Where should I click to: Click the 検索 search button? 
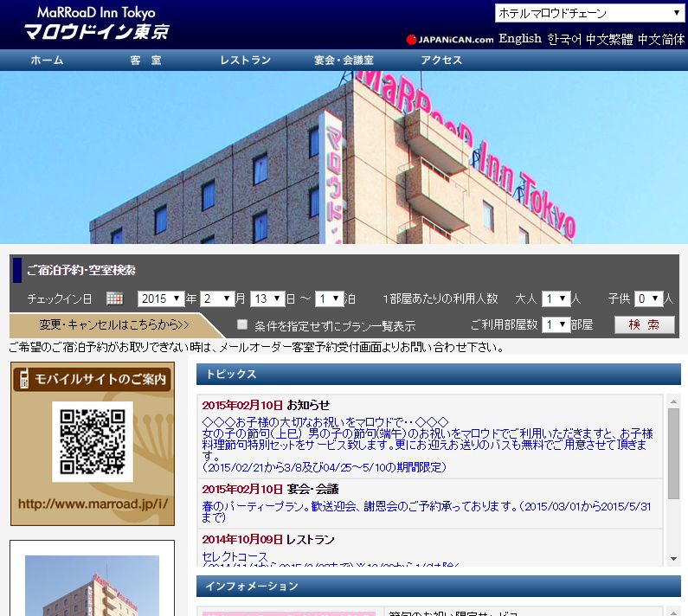pyautogui.click(x=644, y=324)
